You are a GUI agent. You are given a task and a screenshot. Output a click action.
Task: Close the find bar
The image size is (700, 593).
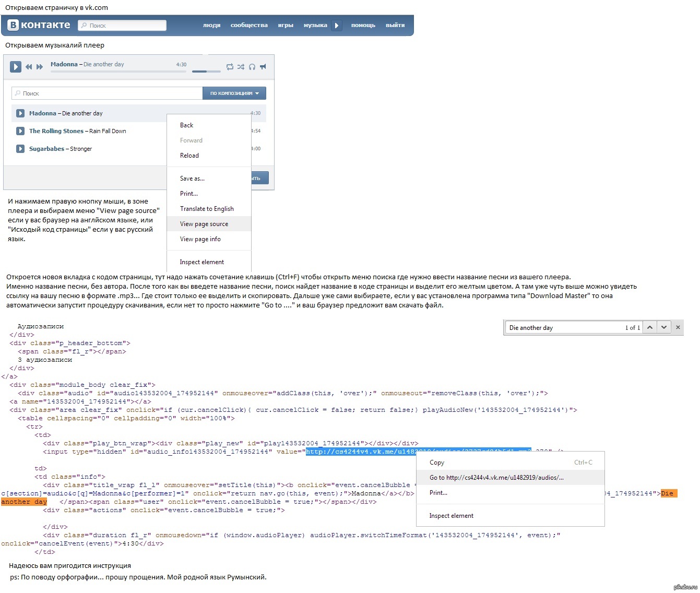pyautogui.click(x=678, y=327)
